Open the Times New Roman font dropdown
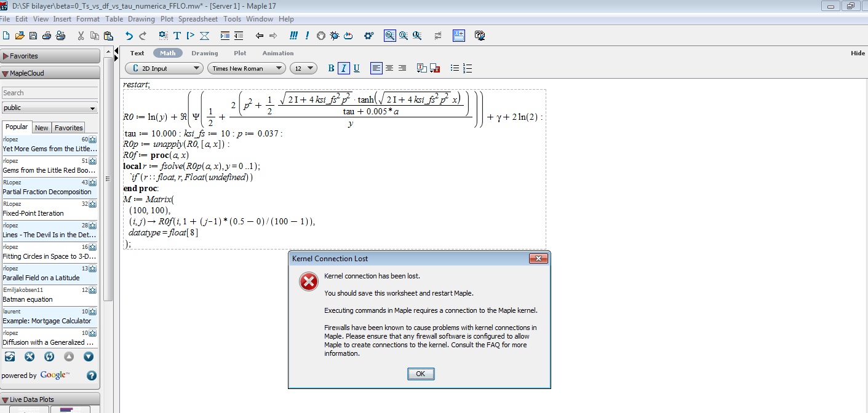The image size is (868, 413). click(246, 68)
